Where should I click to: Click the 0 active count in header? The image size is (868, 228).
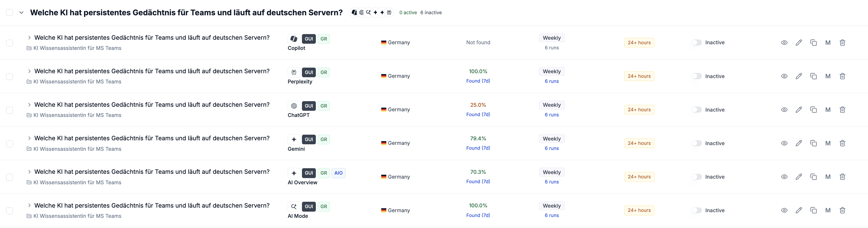(408, 13)
